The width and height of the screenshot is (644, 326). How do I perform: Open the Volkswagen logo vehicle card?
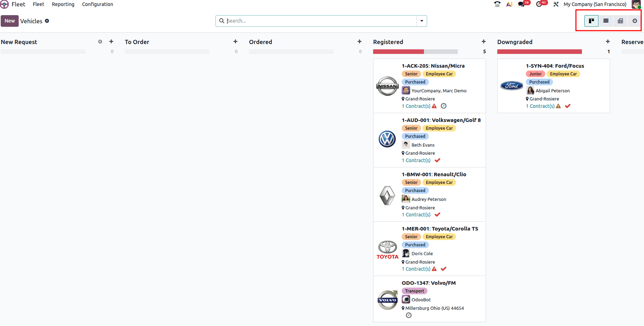coord(387,139)
